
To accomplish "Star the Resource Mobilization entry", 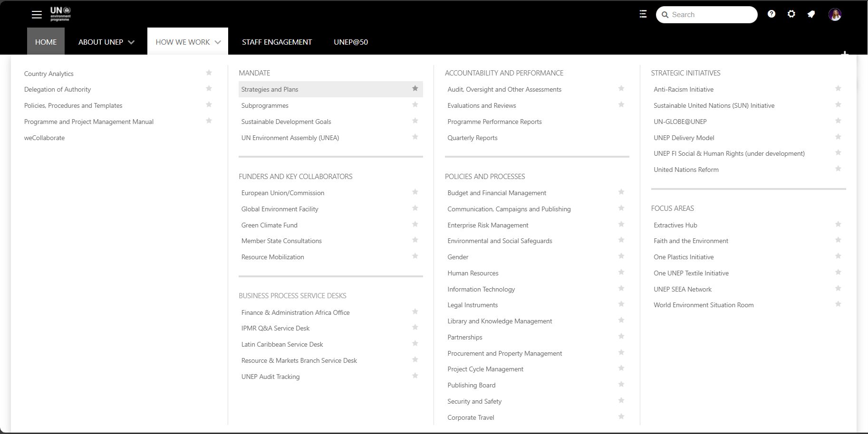I will click(x=415, y=256).
